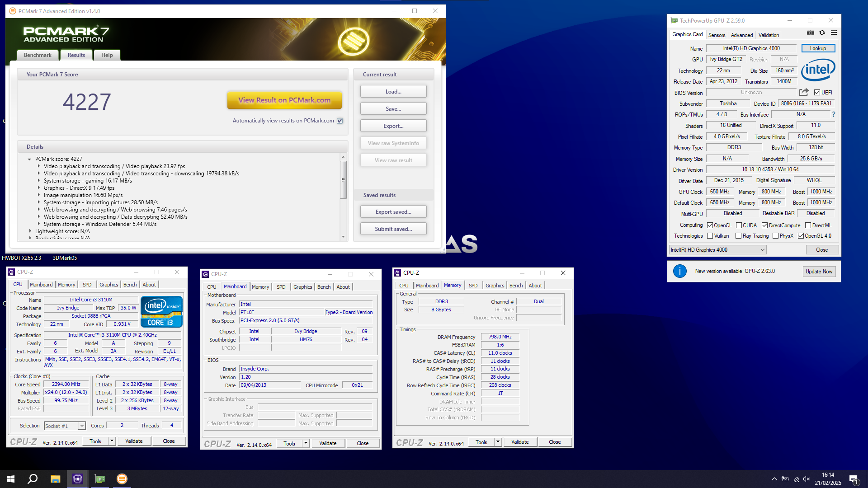Click the Bus Interface question mark
Viewport: 868px width, 488px height.
point(834,114)
